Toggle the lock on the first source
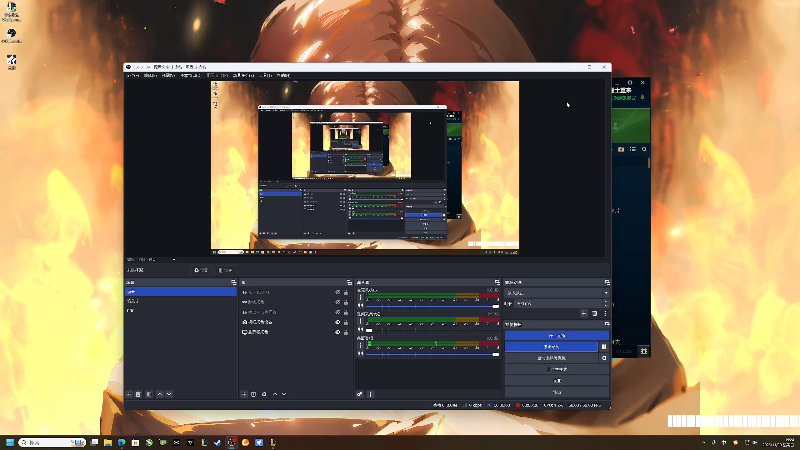This screenshot has height=450, width=800. coord(346,292)
